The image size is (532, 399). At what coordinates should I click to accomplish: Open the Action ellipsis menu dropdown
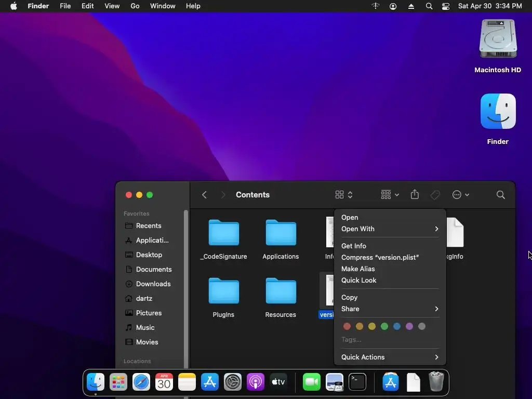461,195
